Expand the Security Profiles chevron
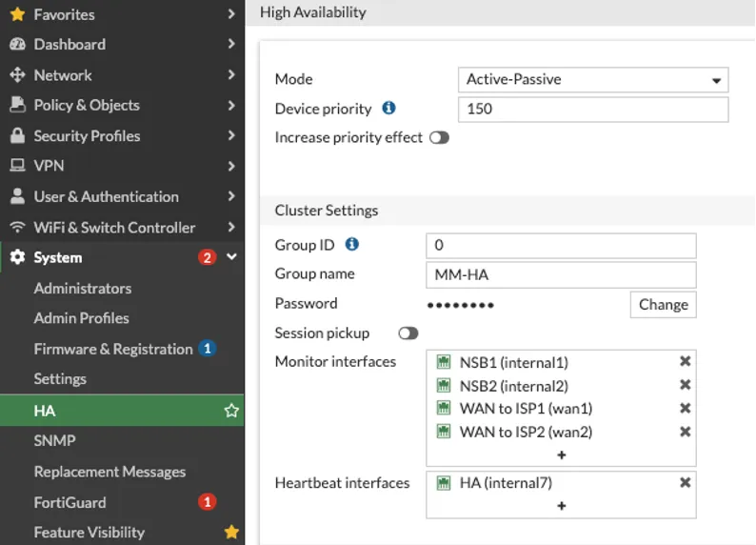 point(231,135)
